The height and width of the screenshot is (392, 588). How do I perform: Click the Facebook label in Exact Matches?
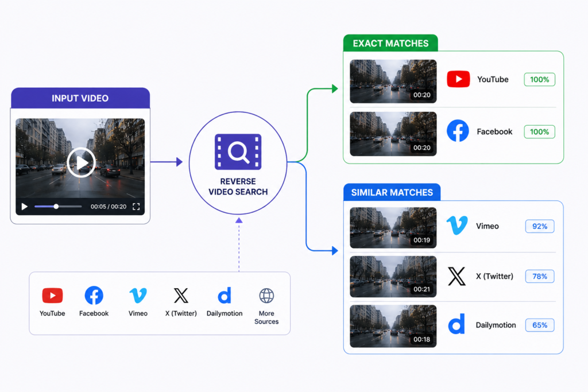pos(494,131)
